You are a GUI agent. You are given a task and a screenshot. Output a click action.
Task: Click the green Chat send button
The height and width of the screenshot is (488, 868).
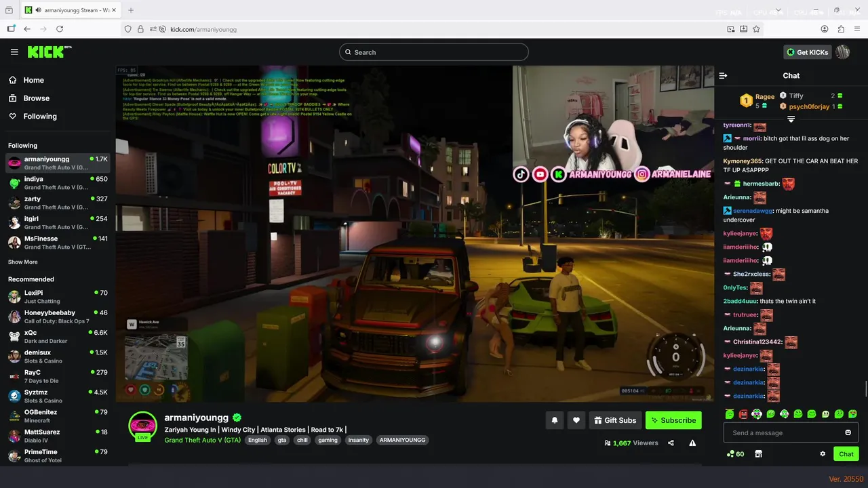tap(846, 454)
